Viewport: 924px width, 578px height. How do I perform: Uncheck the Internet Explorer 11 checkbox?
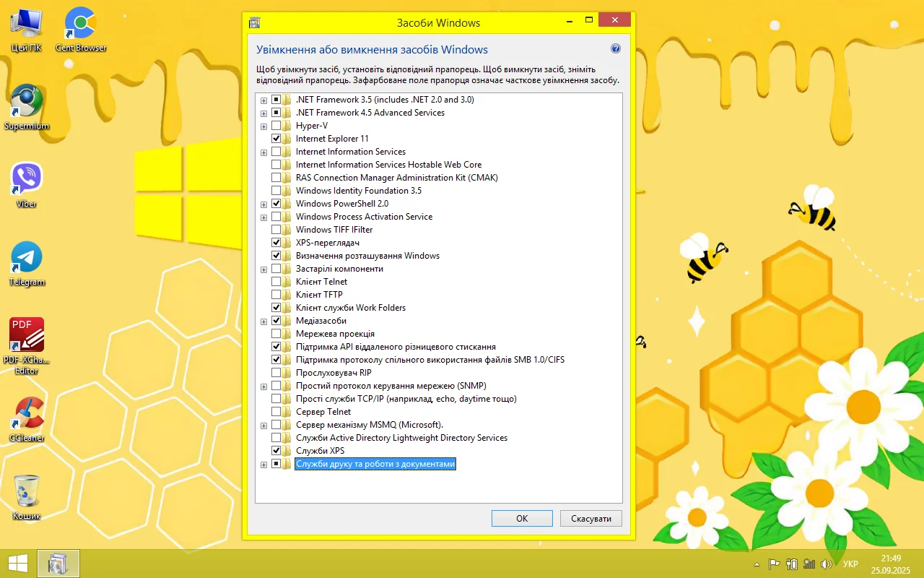click(x=276, y=139)
